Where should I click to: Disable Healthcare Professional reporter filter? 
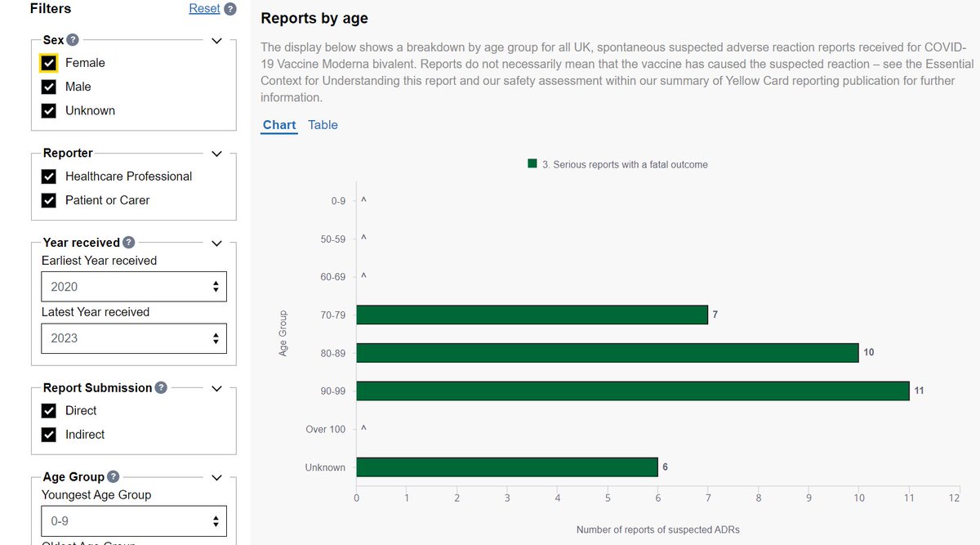(x=49, y=176)
